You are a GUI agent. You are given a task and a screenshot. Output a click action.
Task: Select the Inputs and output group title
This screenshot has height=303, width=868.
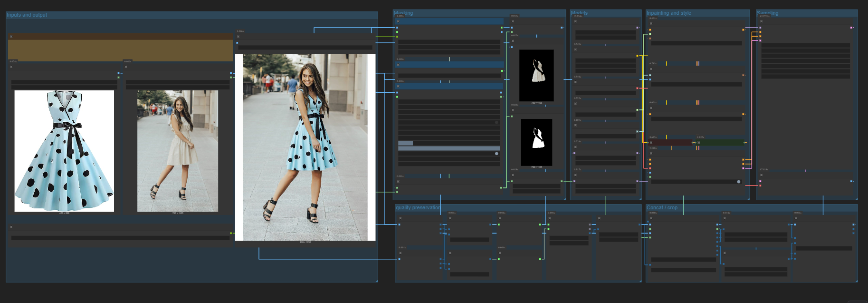pos(27,15)
